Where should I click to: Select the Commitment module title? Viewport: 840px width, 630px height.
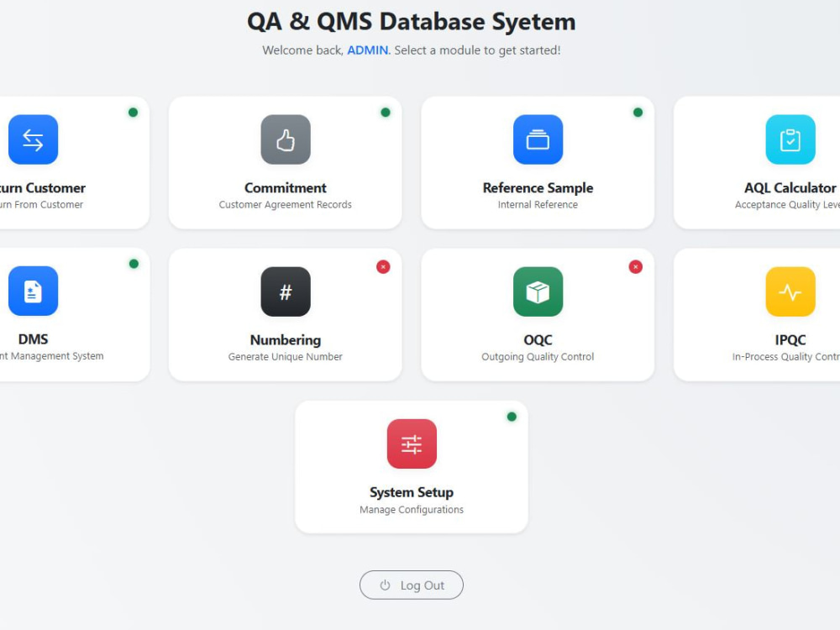[286, 188]
